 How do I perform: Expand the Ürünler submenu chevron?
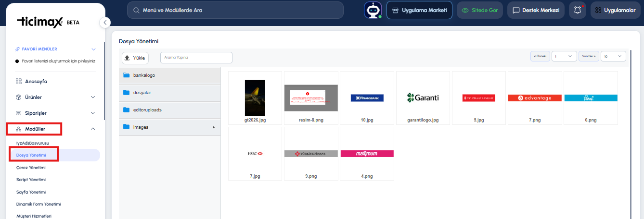click(x=93, y=97)
